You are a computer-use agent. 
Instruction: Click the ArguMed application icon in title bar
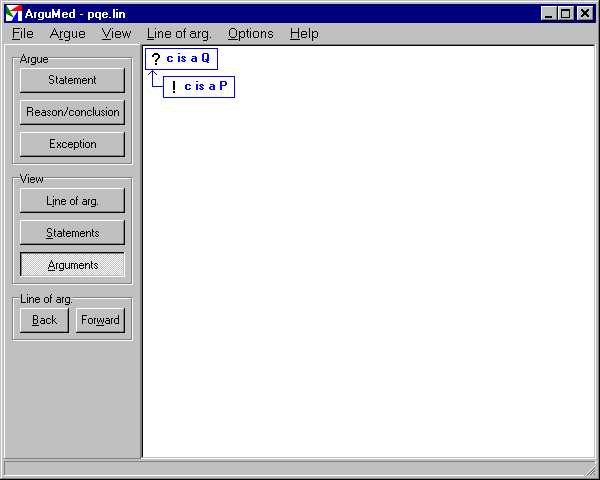pyautogui.click(x=14, y=13)
